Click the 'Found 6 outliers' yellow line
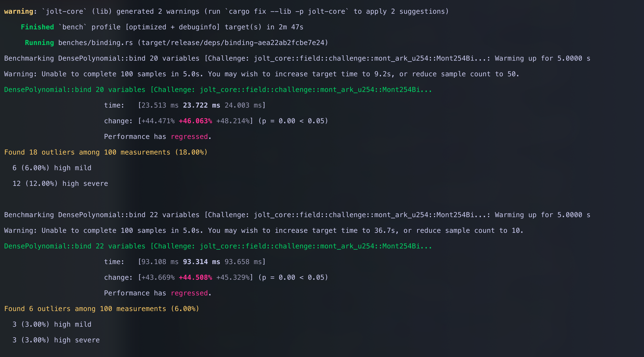644x357 pixels. click(x=102, y=309)
